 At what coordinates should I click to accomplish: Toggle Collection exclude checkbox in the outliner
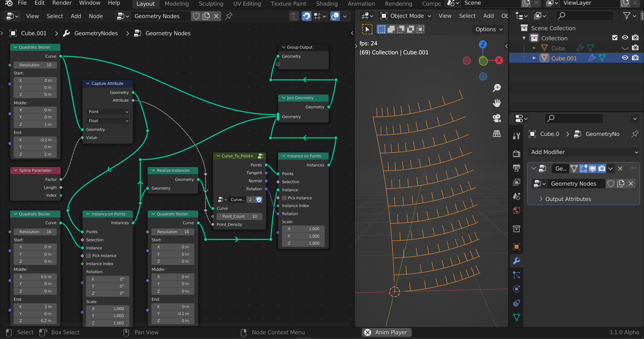(x=615, y=38)
